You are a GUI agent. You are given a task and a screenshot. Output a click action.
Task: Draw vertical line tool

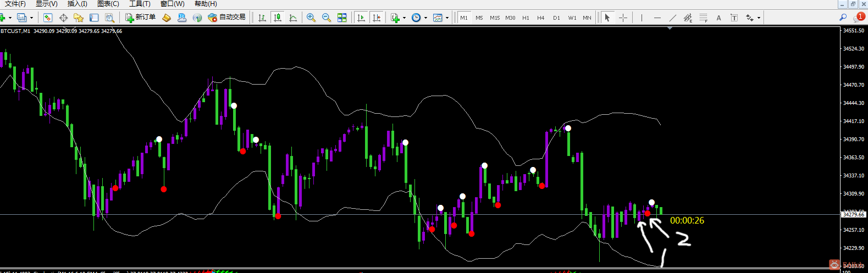[x=642, y=18]
